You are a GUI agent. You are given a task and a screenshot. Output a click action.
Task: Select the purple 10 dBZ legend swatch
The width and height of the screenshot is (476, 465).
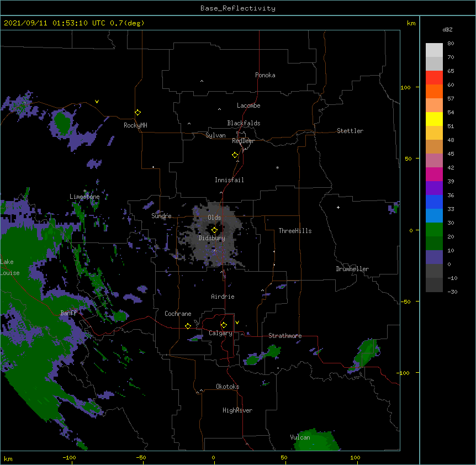tap(434, 257)
